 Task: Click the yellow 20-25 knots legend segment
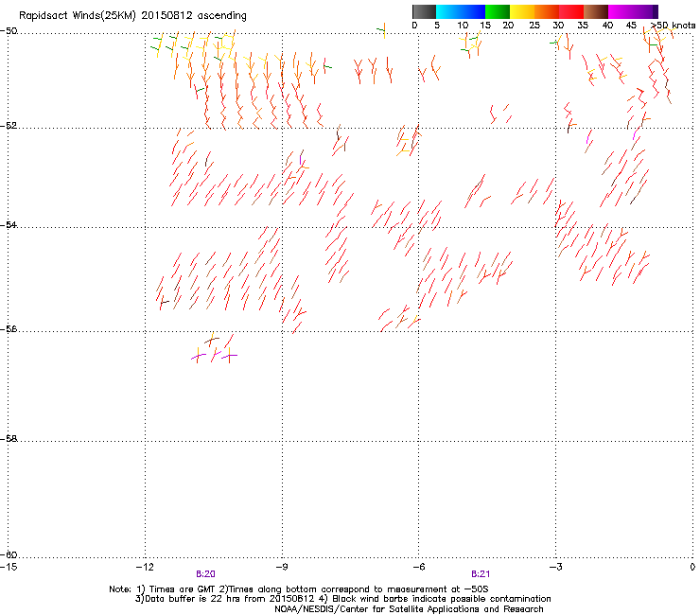(522, 11)
